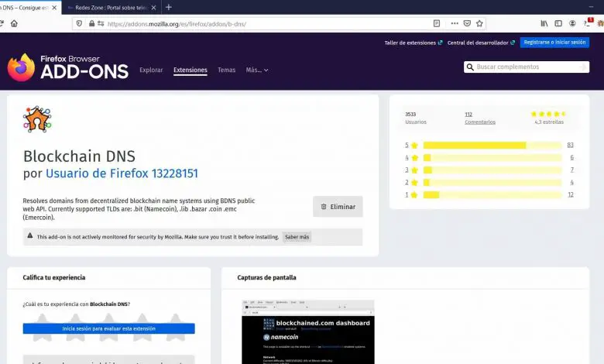The image size is (604, 364).
Task: Submit search with arrow icon
Action: [x=583, y=67]
